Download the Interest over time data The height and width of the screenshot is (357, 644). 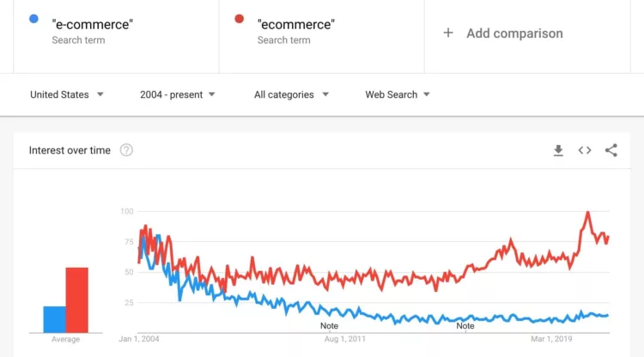click(558, 150)
